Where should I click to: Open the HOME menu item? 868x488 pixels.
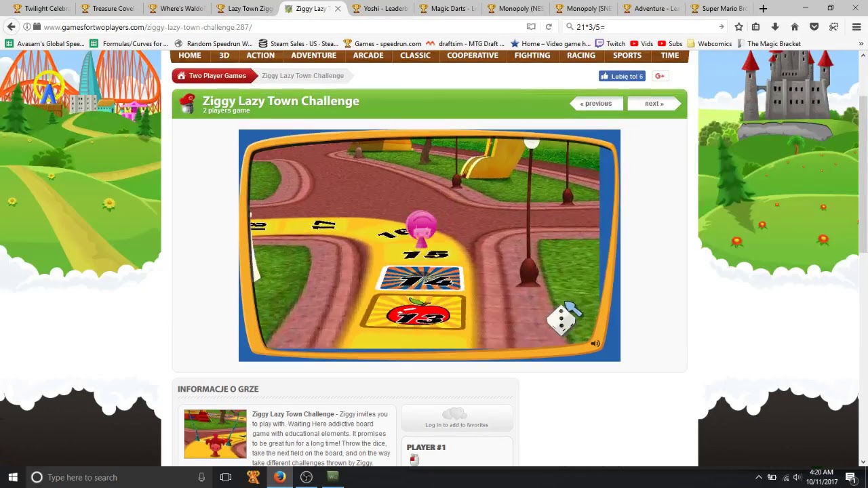point(190,56)
